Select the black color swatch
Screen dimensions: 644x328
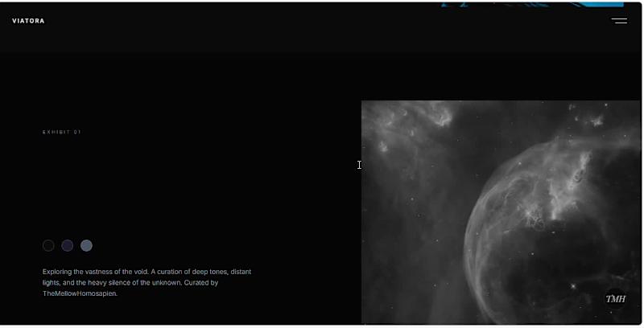click(x=48, y=245)
